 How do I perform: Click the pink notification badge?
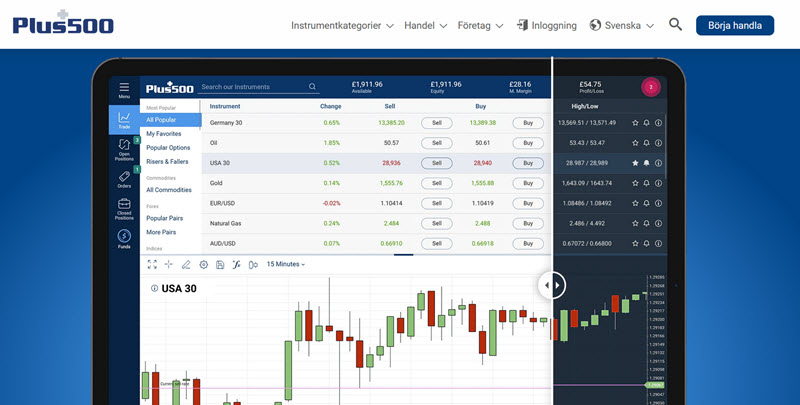click(x=651, y=87)
